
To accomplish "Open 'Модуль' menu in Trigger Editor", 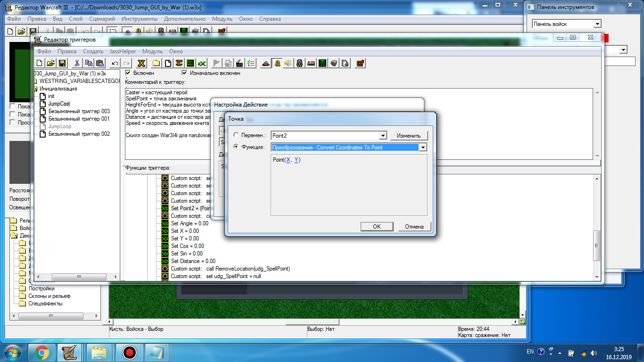I will point(152,51).
